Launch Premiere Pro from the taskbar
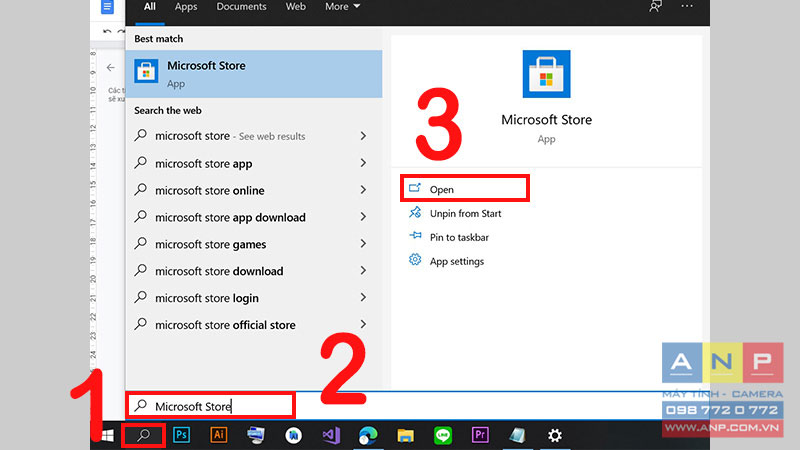Screen dimensions: 800x450 point(480,435)
